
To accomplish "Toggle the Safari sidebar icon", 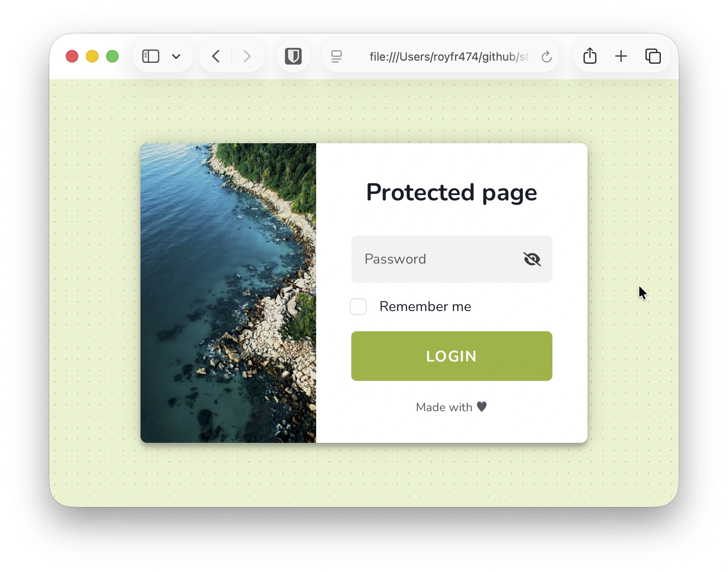I will 151,56.
